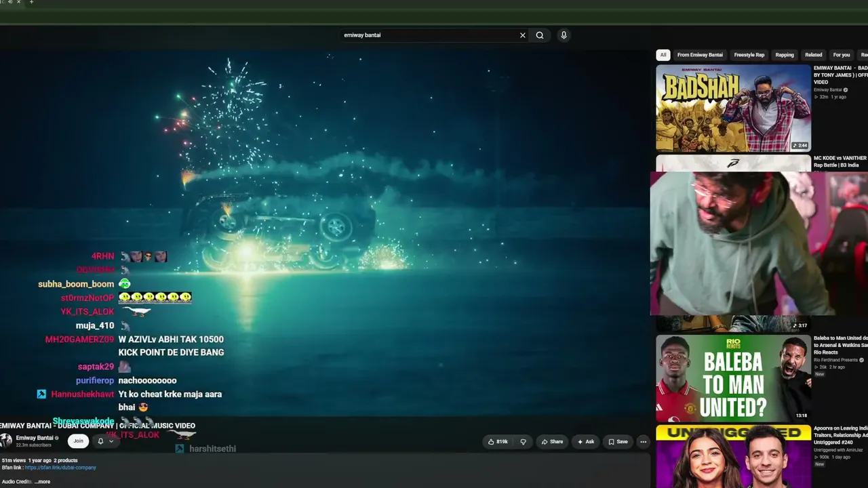The width and height of the screenshot is (868, 488).
Task: Click the YouTube search magnifier button
Action: [540, 35]
